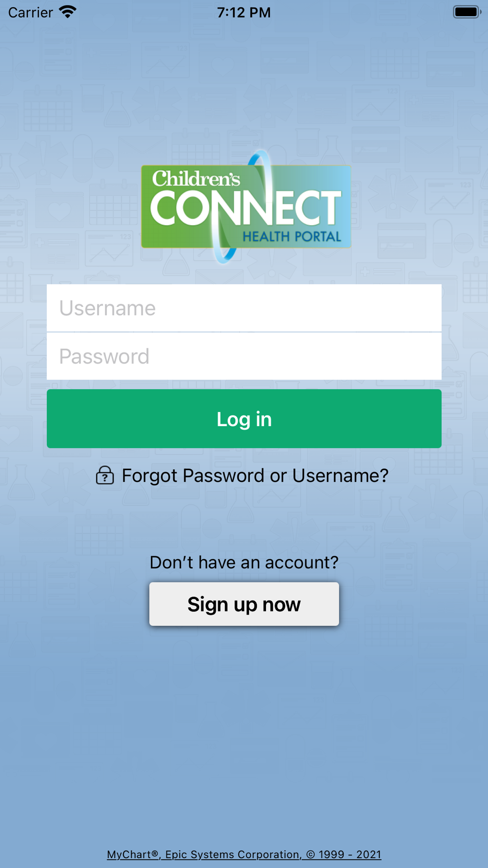Image resolution: width=488 pixels, height=868 pixels.
Task: Tap the lock question-mark icon
Action: pyautogui.click(x=105, y=475)
